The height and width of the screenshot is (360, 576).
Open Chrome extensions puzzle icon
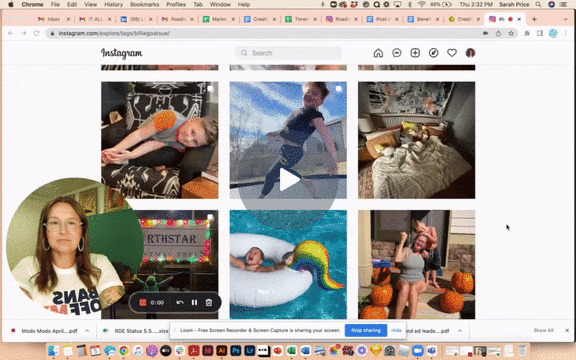[x=527, y=33]
